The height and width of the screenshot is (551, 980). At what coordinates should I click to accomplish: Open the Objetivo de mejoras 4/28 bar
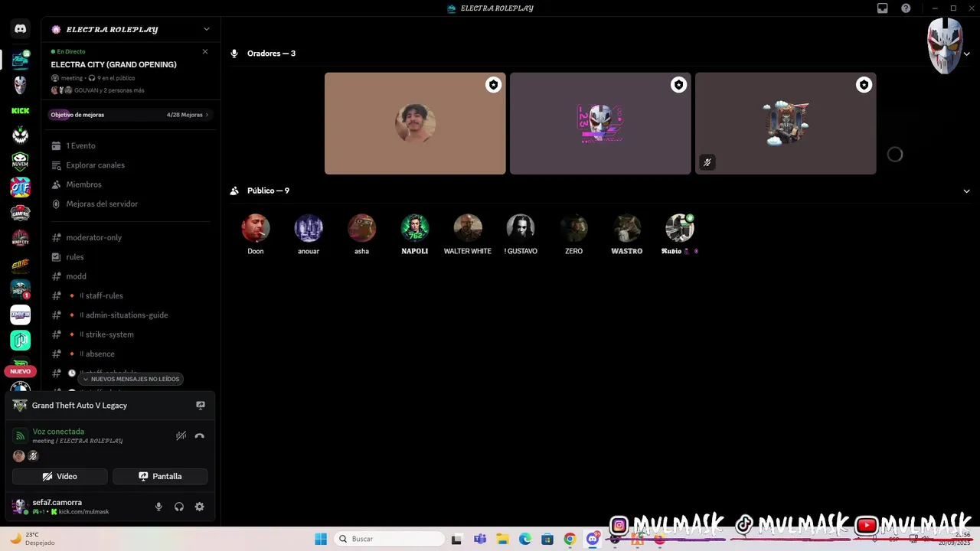pos(130,115)
